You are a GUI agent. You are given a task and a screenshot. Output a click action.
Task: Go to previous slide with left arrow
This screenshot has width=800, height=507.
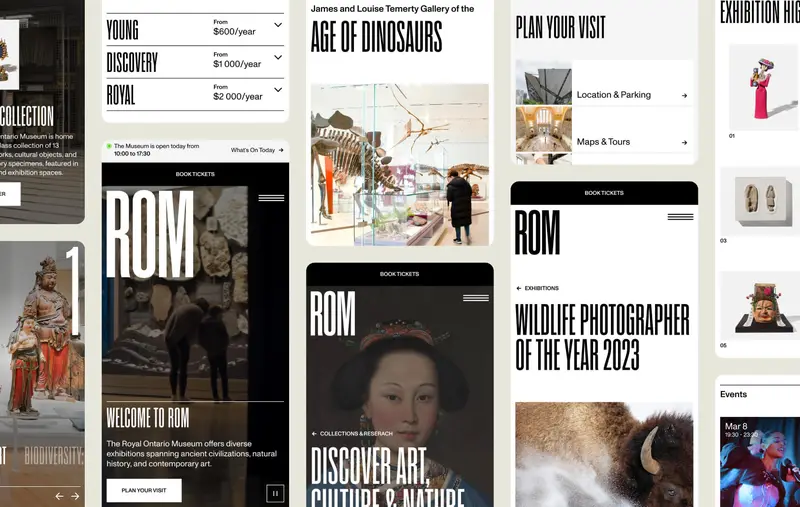click(59, 496)
